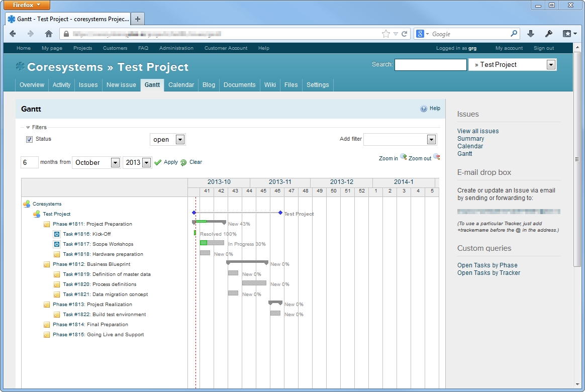This screenshot has height=392, width=585.
Task: Click the Phase #1811 progress bar
Action: coord(209,222)
